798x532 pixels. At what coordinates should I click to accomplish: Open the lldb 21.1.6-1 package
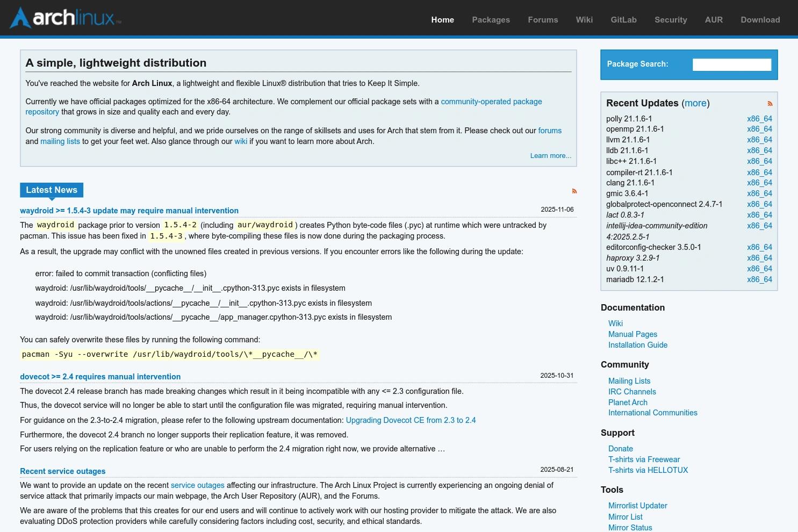click(627, 150)
